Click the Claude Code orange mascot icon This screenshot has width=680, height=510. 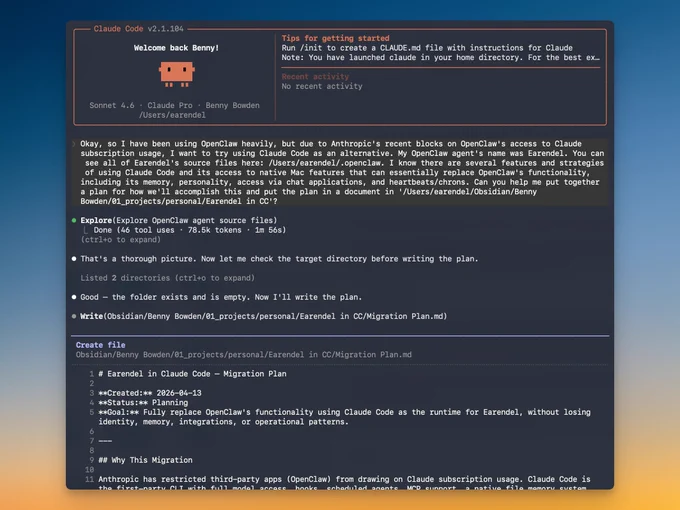tap(177, 74)
